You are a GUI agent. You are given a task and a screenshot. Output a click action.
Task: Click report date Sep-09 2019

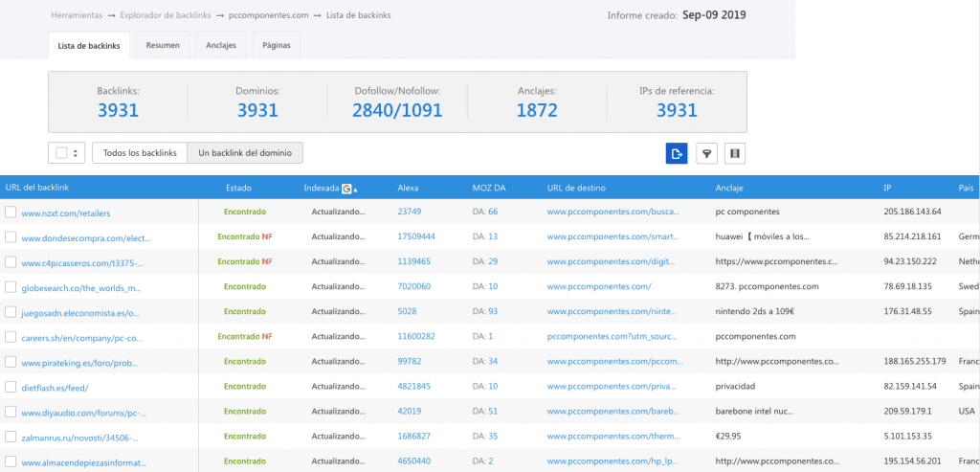point(714,15)
